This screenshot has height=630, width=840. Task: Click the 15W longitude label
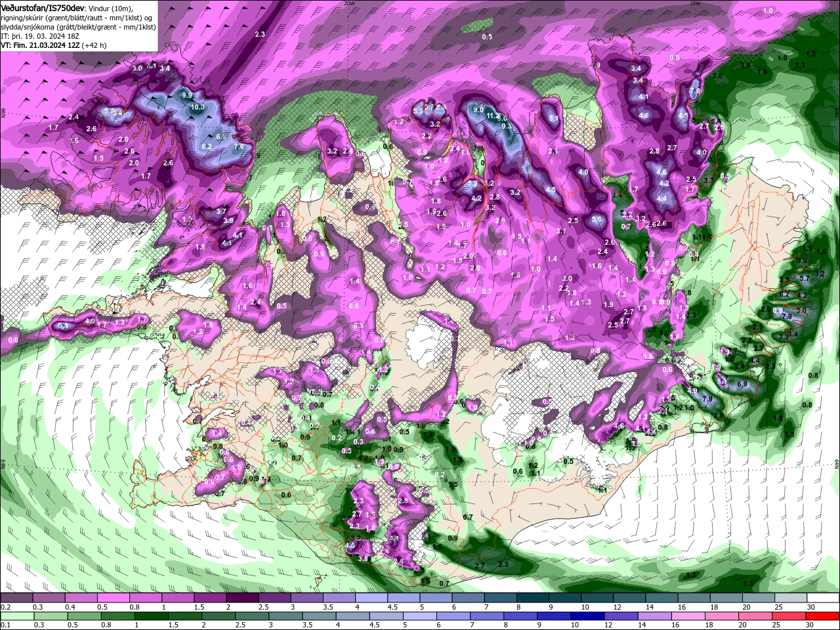pos(695,3)
